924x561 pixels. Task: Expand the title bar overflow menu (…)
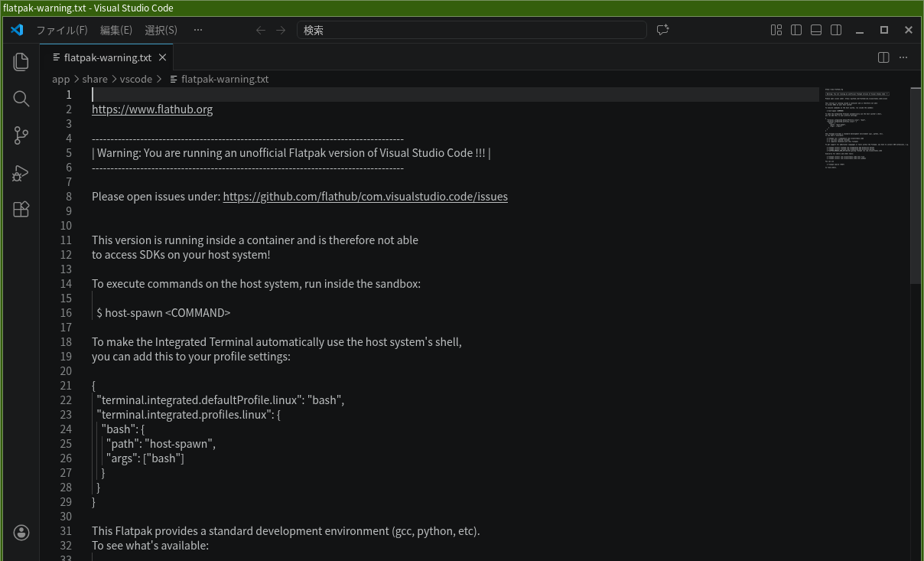(198, 30)
